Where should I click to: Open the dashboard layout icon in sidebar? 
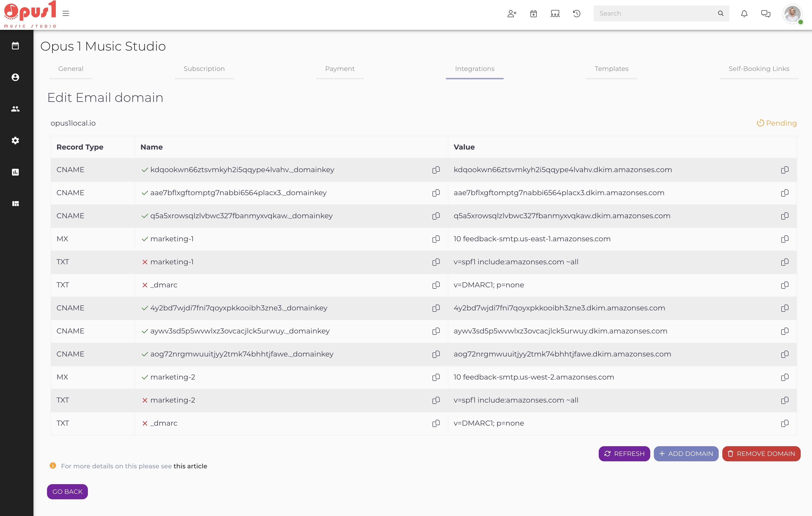(x=16, y=204)
